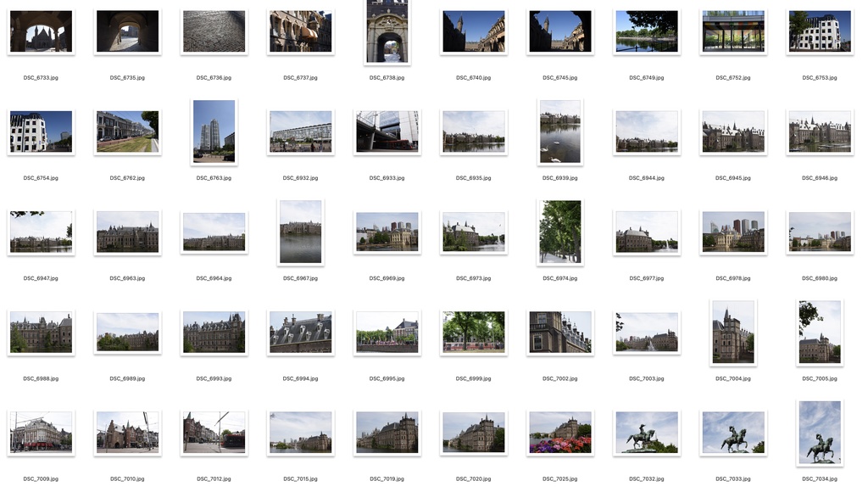Select thumbnail DSC_6993.jpg
Screen dimensions: 868x492
pyautogui.click(x=214, y=333)
